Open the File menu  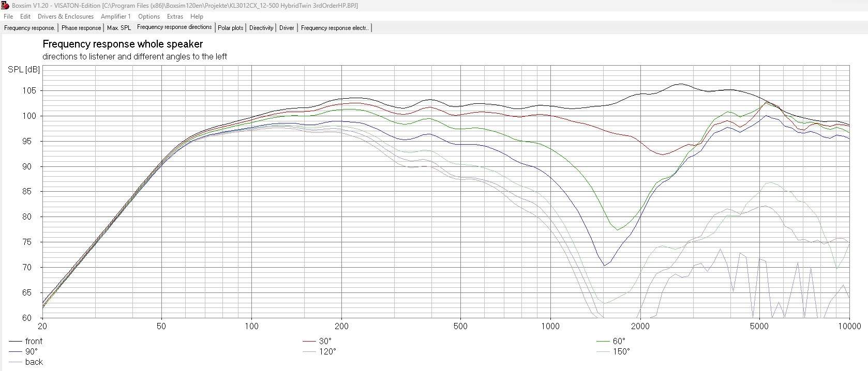[8, 17]
